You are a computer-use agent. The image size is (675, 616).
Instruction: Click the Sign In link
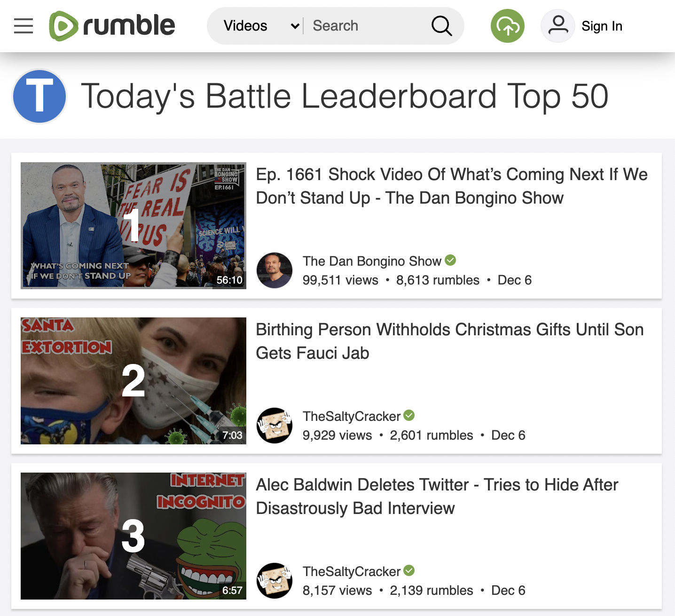602,26
